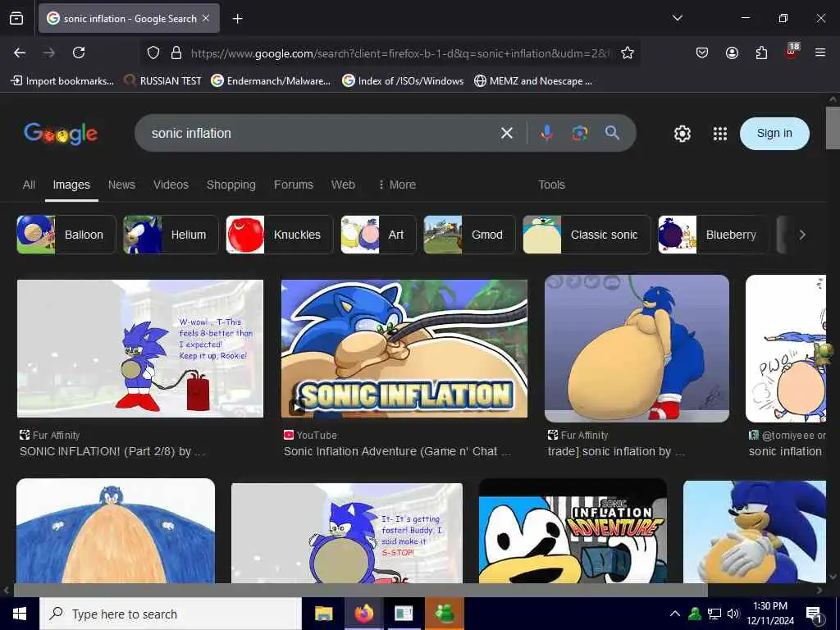Image resolution: width=840 pixels, height=630 pixels.
Task: Switch to the Shopping tab
Action: pos(231,185)
